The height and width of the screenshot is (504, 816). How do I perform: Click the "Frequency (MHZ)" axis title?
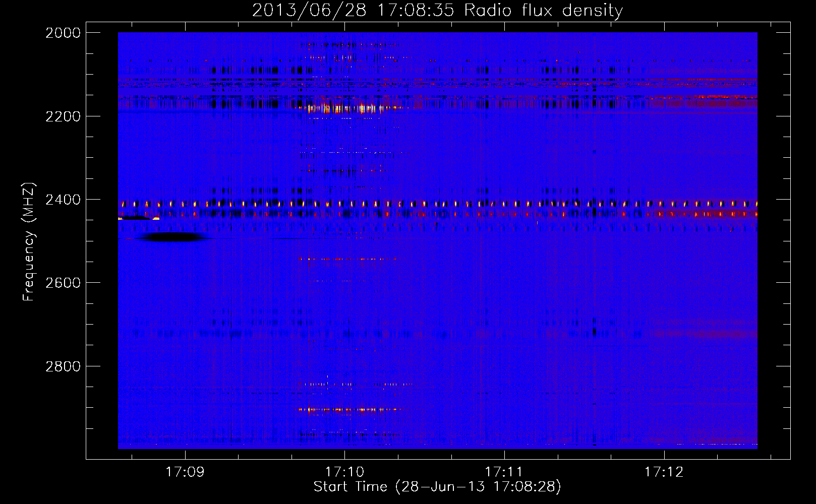click(29, 242)
